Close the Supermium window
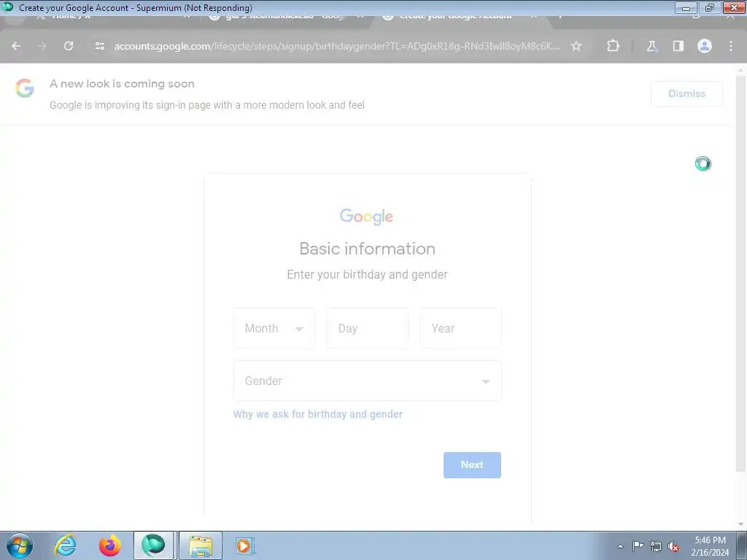This screenshot has width=747, height=560. pos(734,7)
